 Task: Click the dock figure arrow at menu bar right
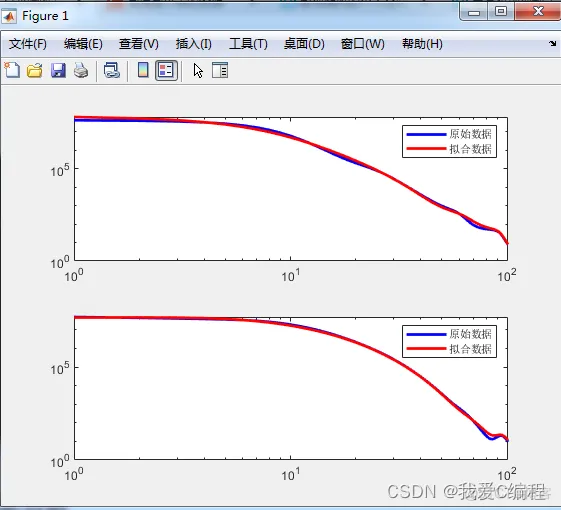point(552,44)
